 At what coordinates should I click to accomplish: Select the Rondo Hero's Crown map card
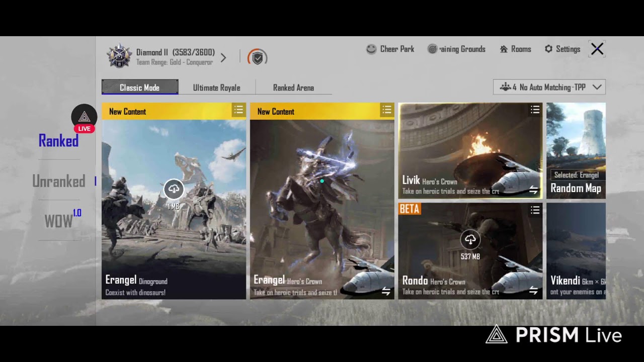point(470,251)
